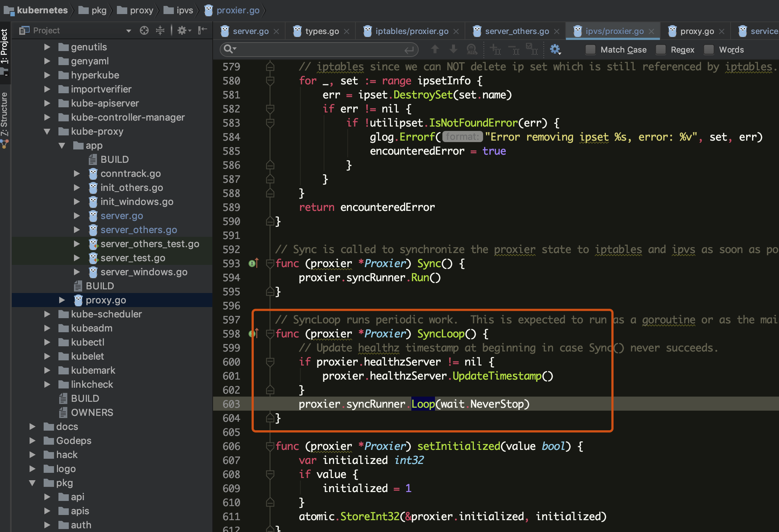This screenshot has width=779, height=532.
Task: Enable the Match Case checkbox
Action: point(591,50)
